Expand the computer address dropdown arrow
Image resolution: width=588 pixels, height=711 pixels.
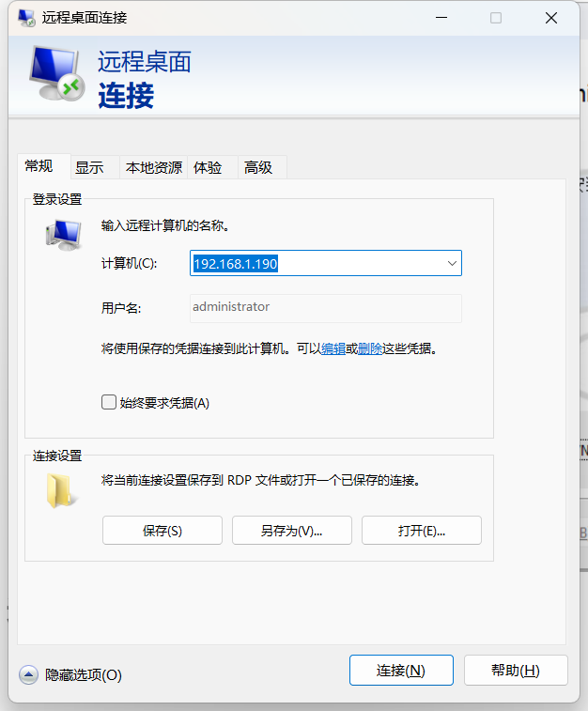[x=452, y=264]
